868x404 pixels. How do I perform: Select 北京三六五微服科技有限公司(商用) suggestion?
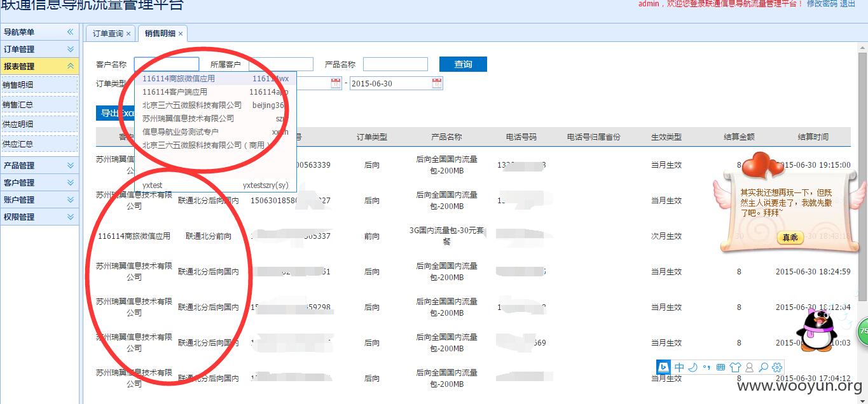(216, 145)
